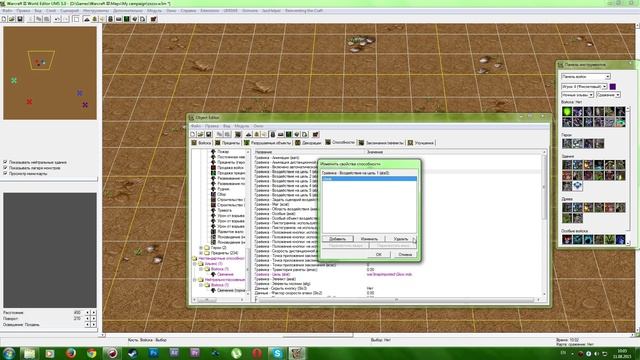
Task: Switch to 'Улучшения' tab
Action: click(421, 143)
